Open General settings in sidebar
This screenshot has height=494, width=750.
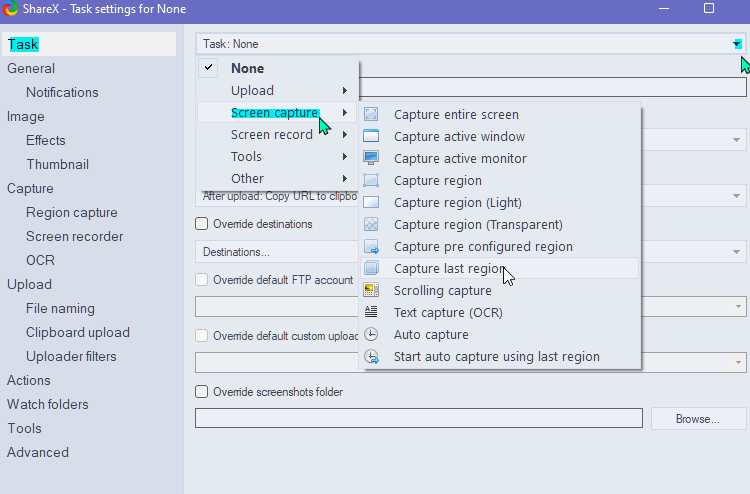pyautogui.click(x=31, y=68)
